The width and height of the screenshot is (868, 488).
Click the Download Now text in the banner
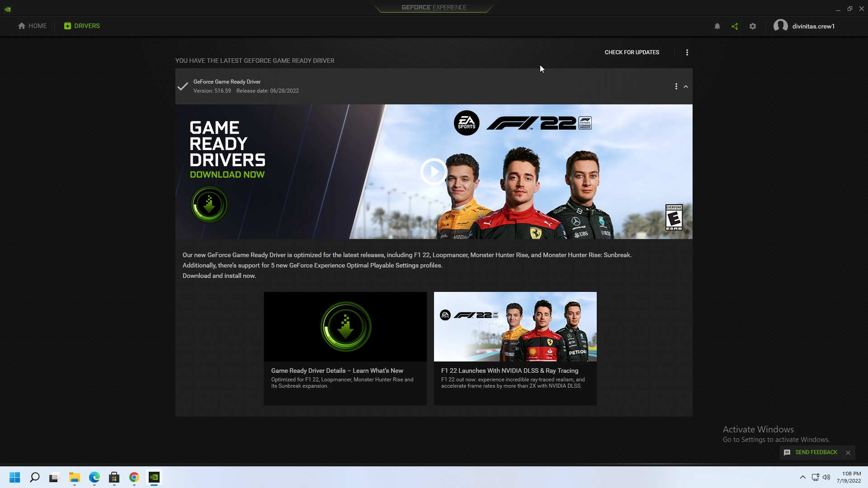point(227,175)
